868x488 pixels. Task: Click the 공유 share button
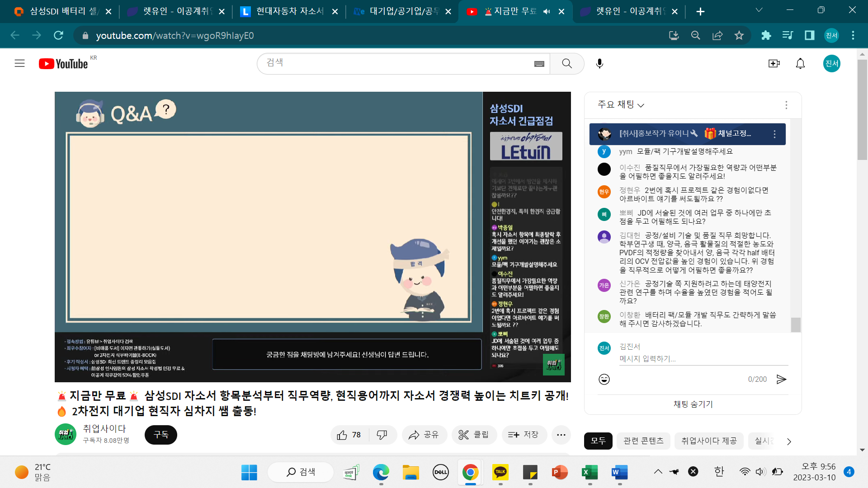[x=424, y=435]
